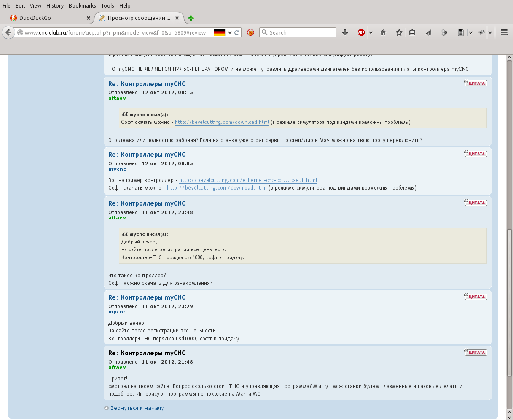This screenshot has width=513, height=420.
Task: Click the gray spheres toolbar icon
Action: click(444, 32)
